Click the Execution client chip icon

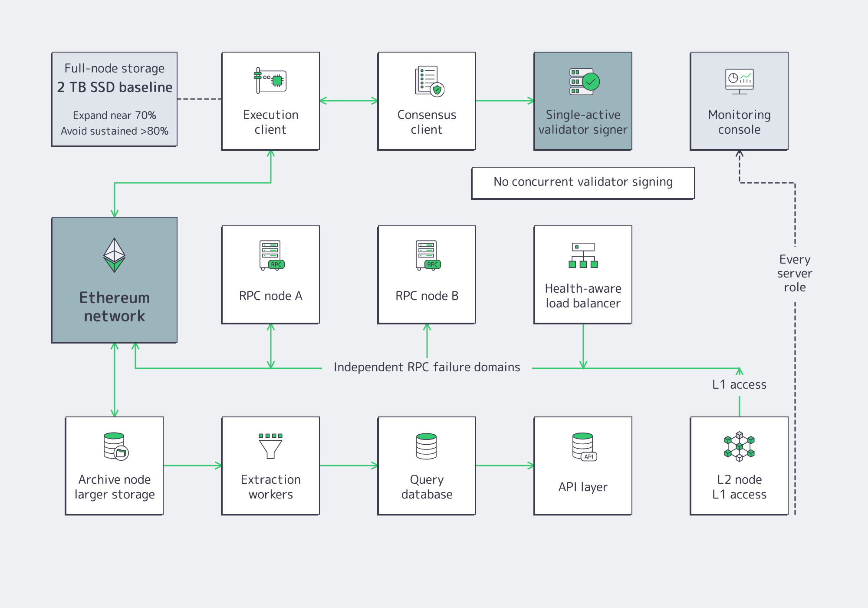click(x=270, y=80)
